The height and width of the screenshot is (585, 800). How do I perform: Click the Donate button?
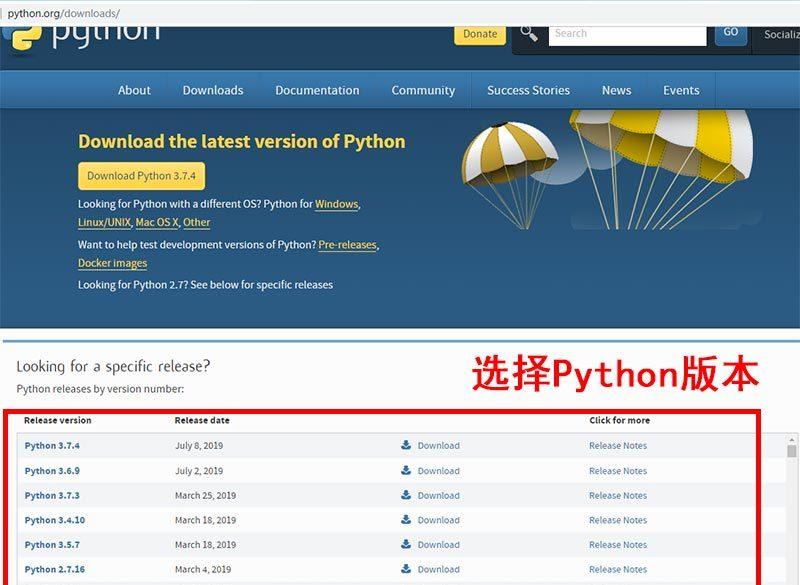(480, 34)
